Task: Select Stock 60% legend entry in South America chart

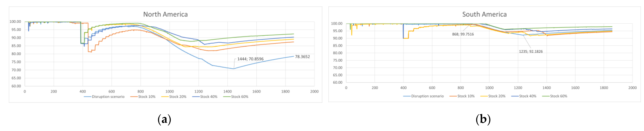Action: tap(555, 96)
